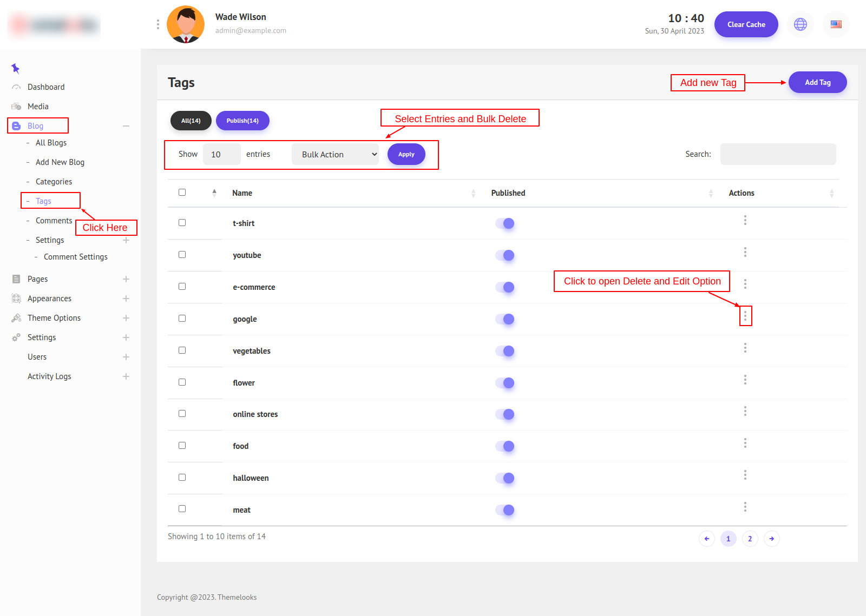Screen dimensions: 866x616
Task: Open Categories in Blog submenu
Action: point(54,182)
